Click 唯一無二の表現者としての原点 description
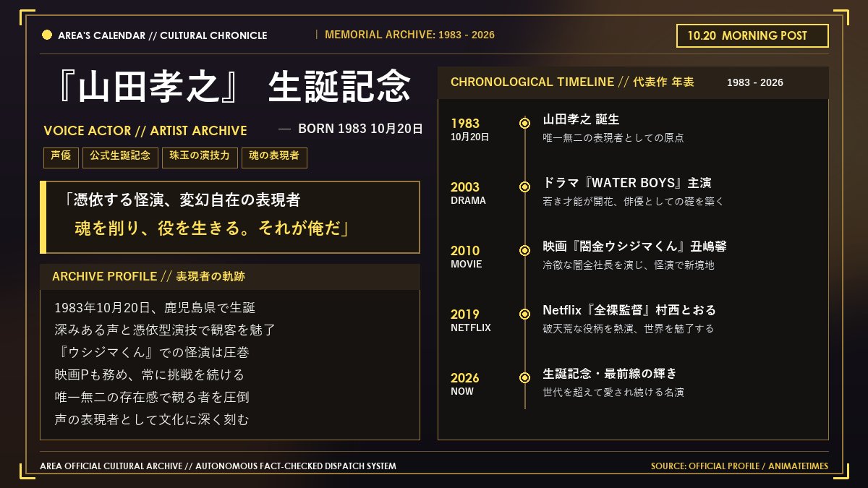This screenshot has height=488, width=868. click(613, 137)
